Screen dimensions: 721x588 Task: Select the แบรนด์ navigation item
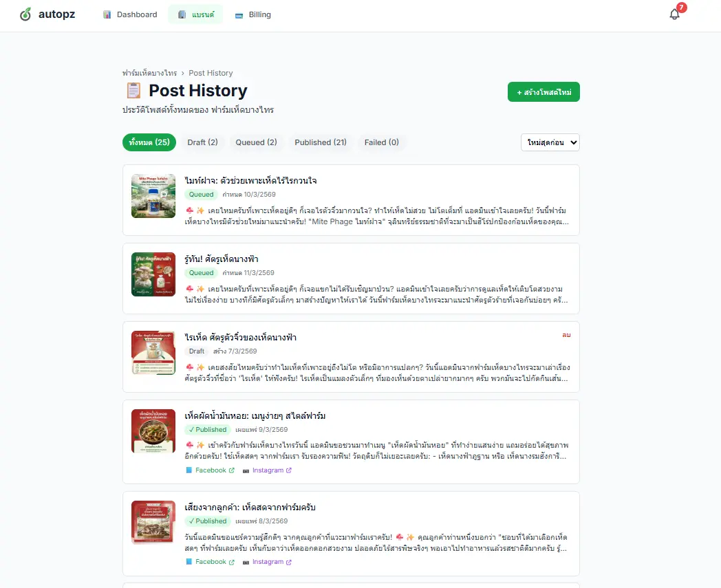coord(196,14)
